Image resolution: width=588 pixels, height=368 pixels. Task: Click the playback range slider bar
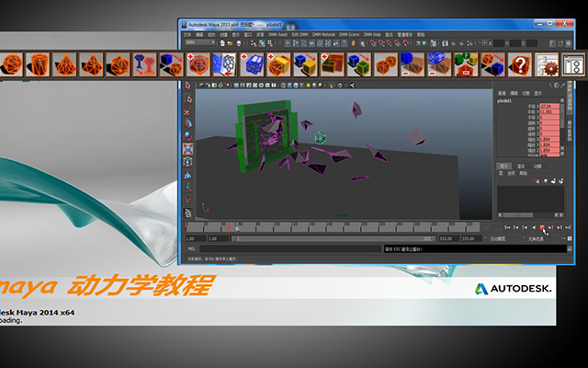point(334,239)
